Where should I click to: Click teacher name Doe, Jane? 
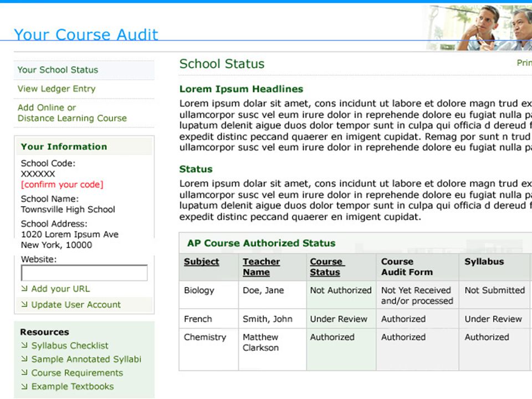tap(263, 290)
